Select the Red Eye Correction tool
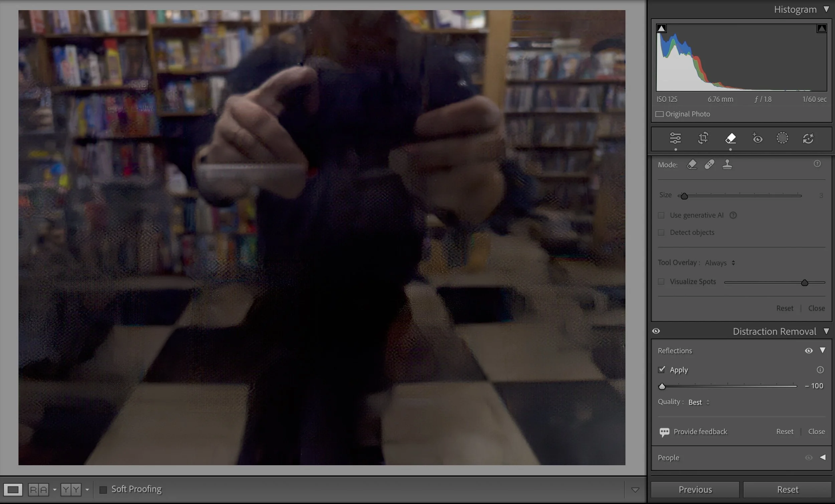 pyautogui.click(x=758, y=138)
